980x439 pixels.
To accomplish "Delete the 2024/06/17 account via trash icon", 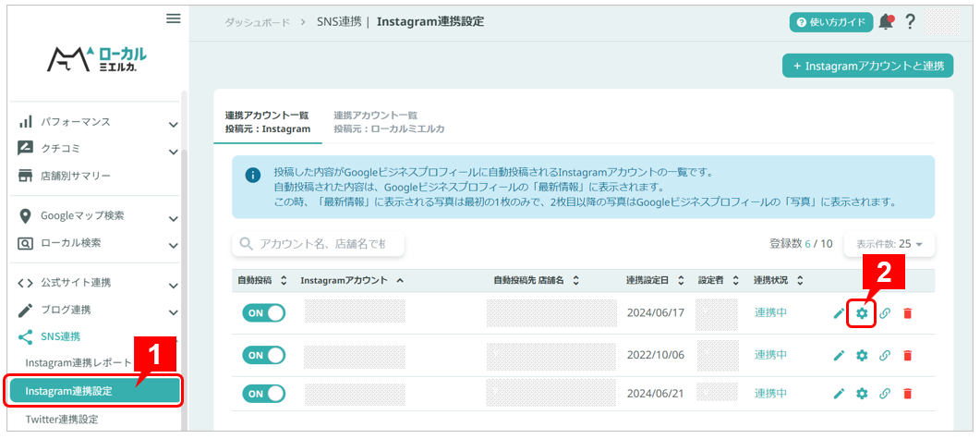I will pos(908,313).
